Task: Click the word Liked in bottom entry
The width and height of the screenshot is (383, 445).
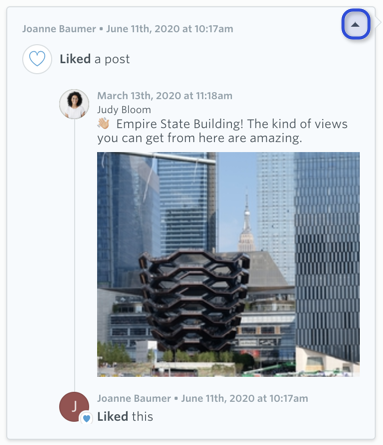Action: click(113, 417)
